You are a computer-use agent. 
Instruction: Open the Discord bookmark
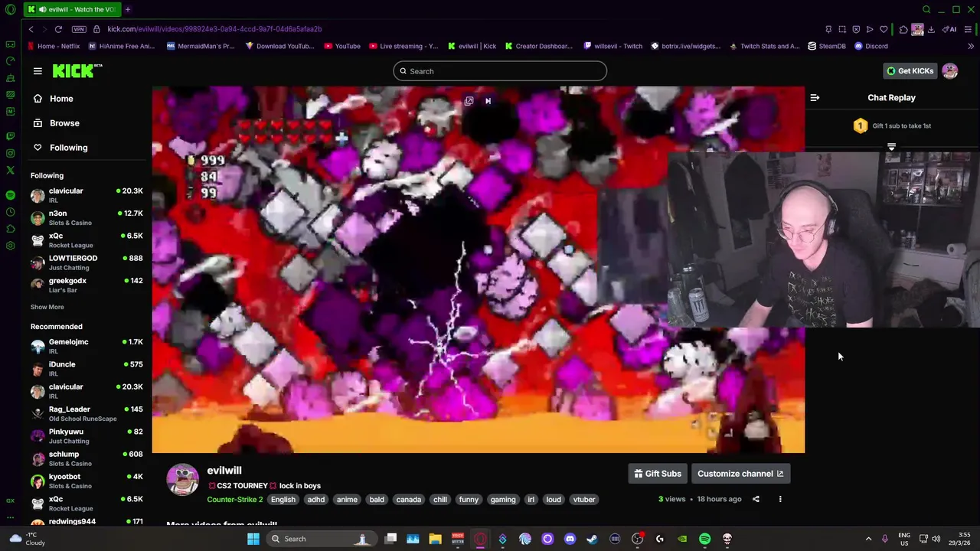[871, 46]
